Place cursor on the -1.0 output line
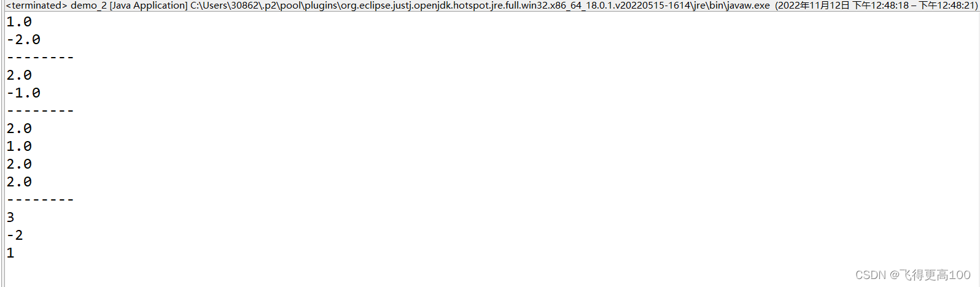The width and height of the screenshot is (980, 287). click(x=23, y=93)
